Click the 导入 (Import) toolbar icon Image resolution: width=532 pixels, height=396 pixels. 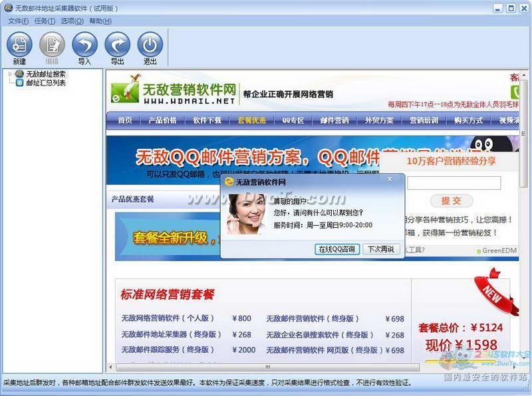pos(84,45)
